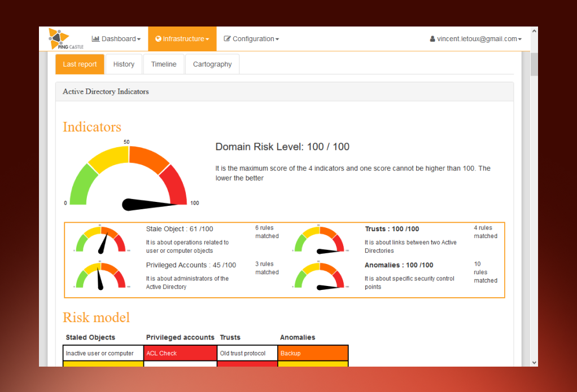Click the ACL Check risk cell
577x392 pixels.
click(x=180, y=353)
